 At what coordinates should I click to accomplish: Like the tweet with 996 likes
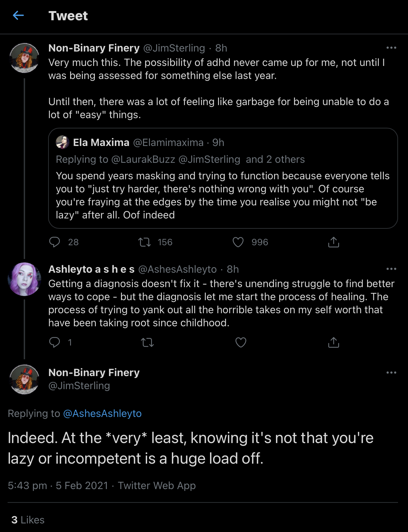coord(238,242)
